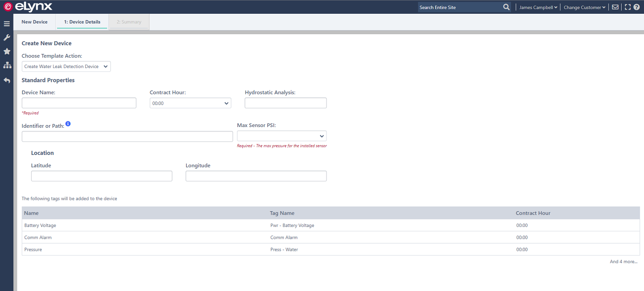Click the Name column header
The image size is (644, 291).
coord(31,213)
